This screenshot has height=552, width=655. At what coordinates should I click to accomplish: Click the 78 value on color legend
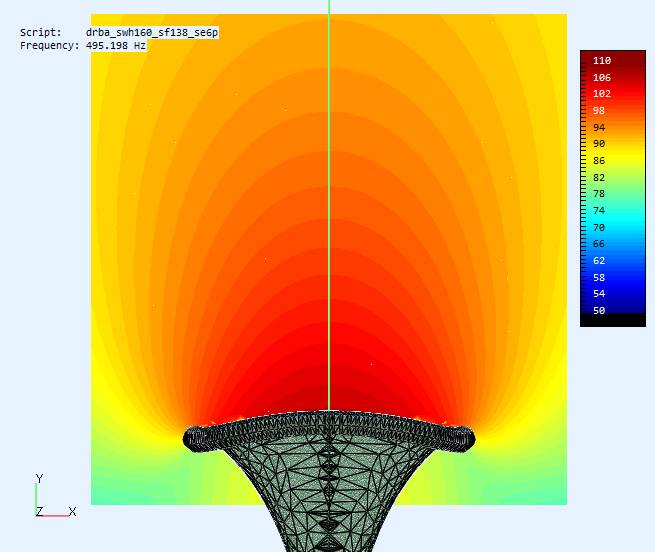(x=599, y=193)
